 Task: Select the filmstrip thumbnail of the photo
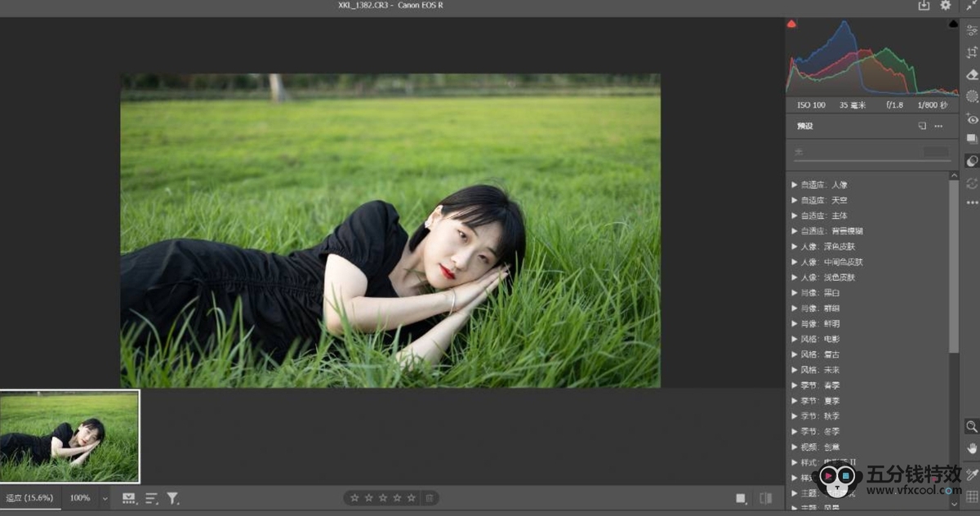coord(69,437)
